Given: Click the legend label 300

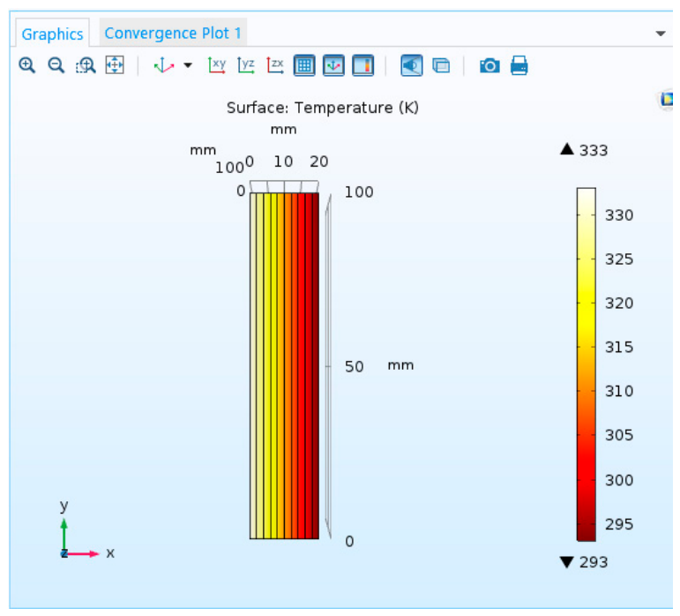Looking at the screenshot, I should point(619,480).
